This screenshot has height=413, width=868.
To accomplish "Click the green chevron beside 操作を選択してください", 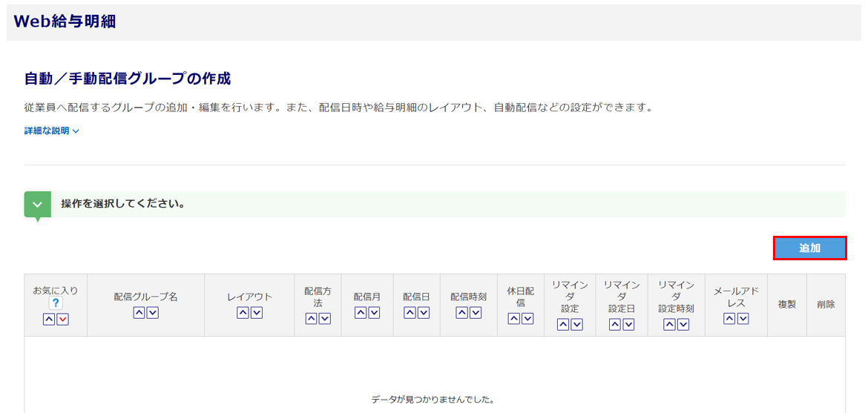I will [38, 205].
